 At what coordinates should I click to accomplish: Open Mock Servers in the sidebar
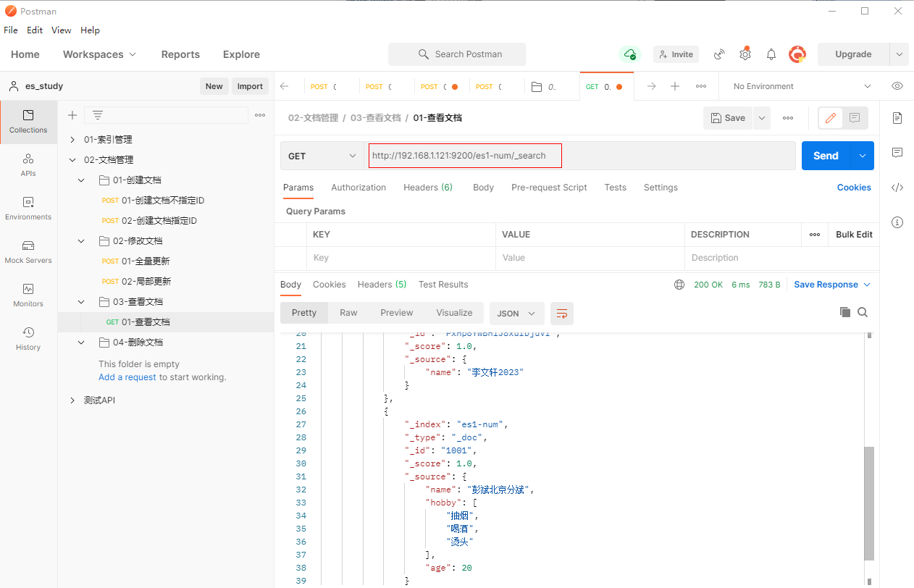(28, 251)
